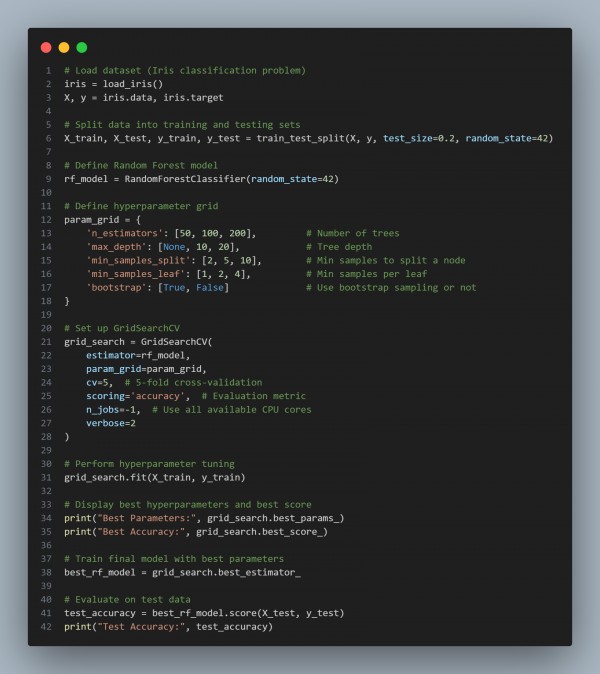Click comment "# Tree depth"

click(x=339, y=247)
